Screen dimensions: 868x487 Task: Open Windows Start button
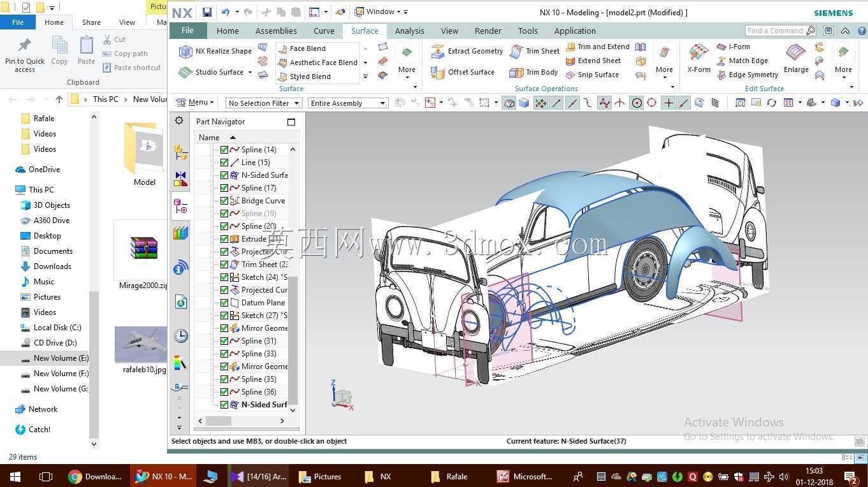click(15, 476)
